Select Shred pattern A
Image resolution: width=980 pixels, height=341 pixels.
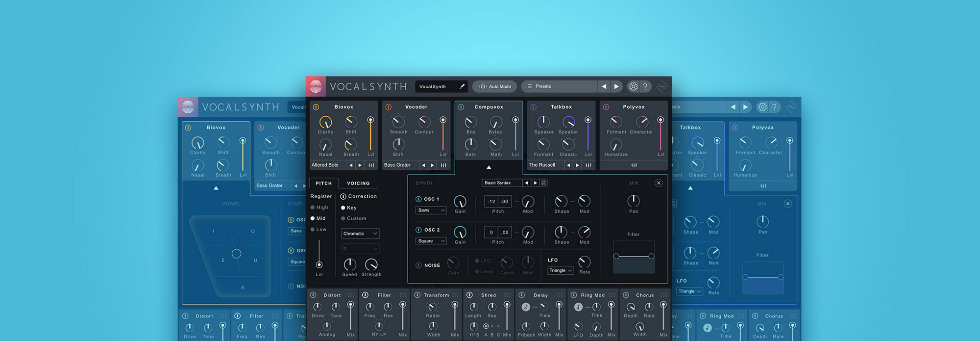point(486,326)
